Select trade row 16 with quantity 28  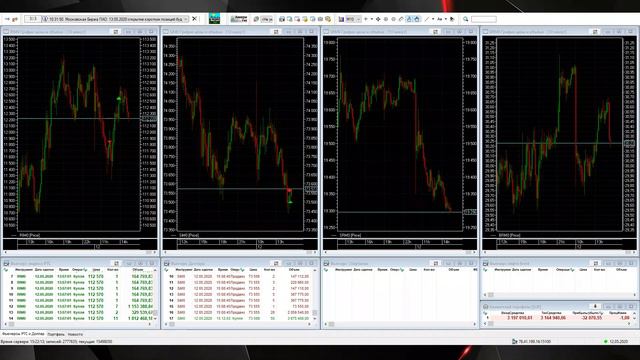coord(239,312)
